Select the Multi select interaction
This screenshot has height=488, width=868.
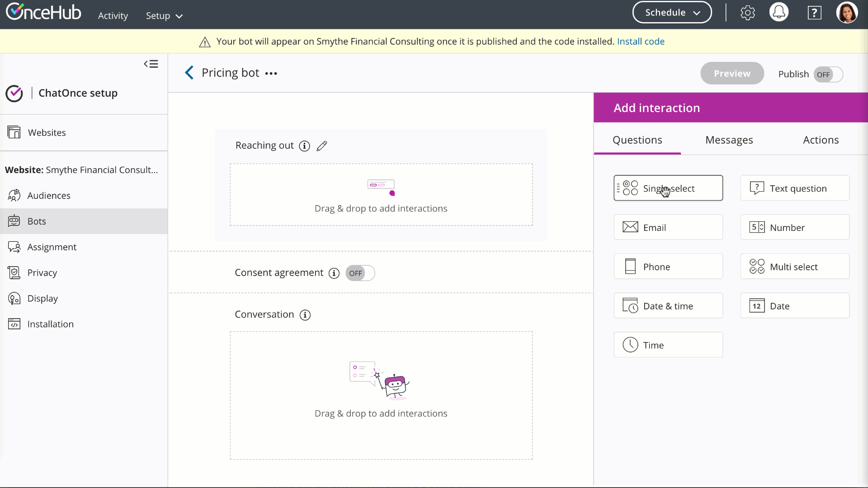click(x=794, y=267)
